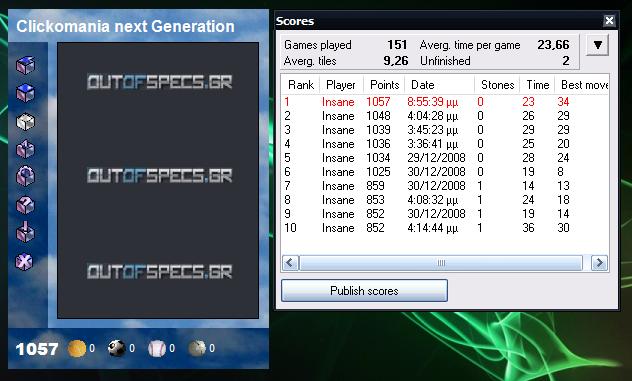Click the gold coin bonus icon

click(x=77, y=348)
